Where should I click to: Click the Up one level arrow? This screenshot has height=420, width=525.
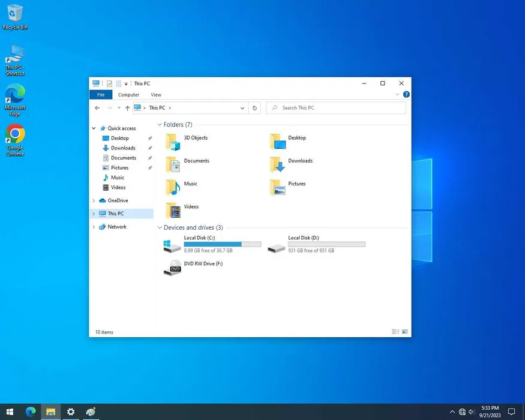(128, 108)
